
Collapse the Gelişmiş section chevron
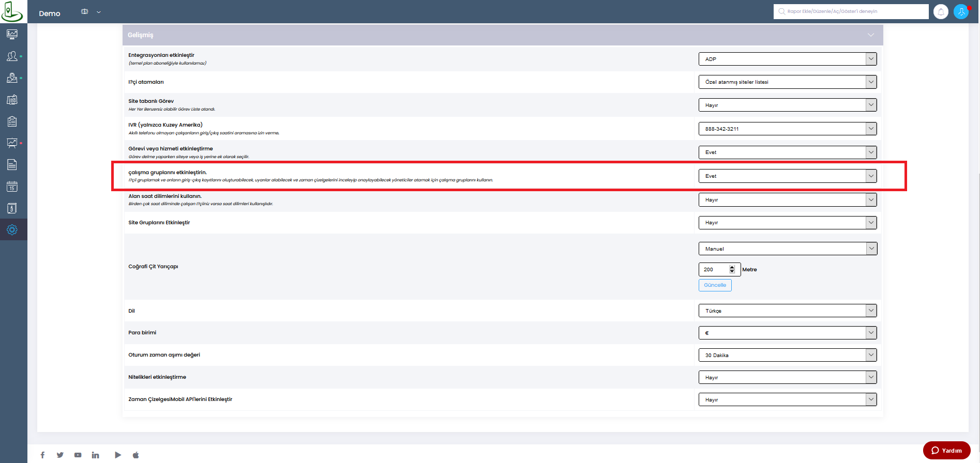871,35
